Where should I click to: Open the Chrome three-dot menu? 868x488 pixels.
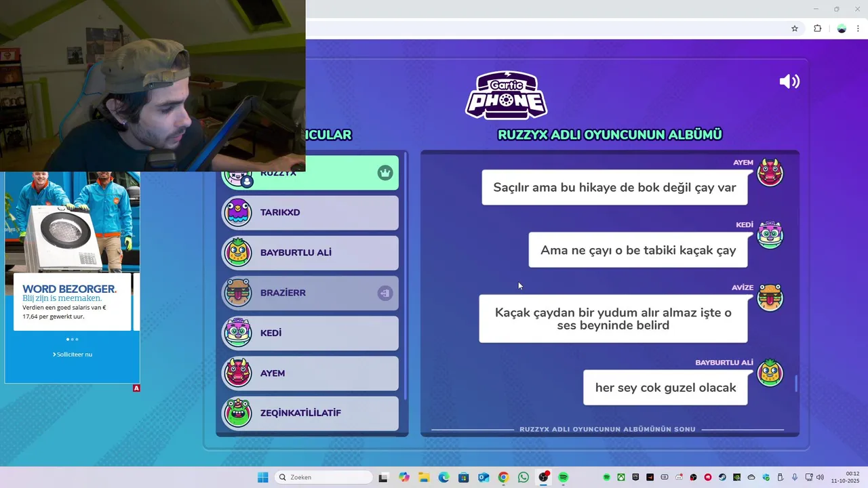point(858,28)
